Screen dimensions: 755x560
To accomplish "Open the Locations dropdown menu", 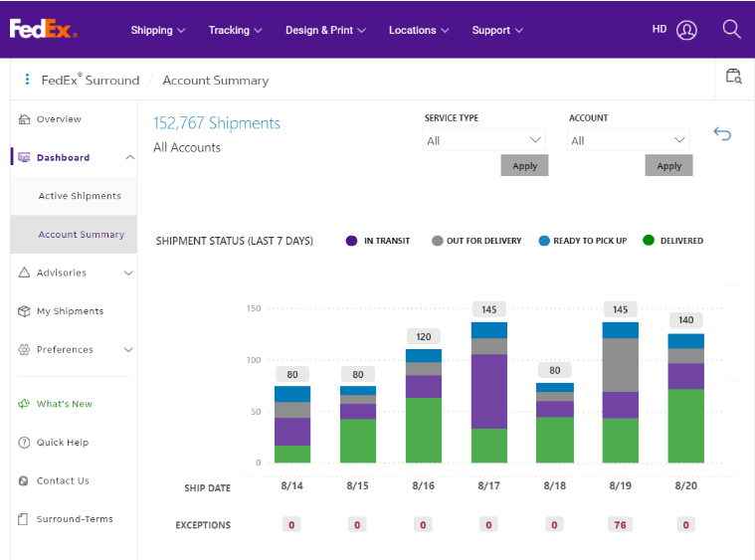I will (419, 30).
